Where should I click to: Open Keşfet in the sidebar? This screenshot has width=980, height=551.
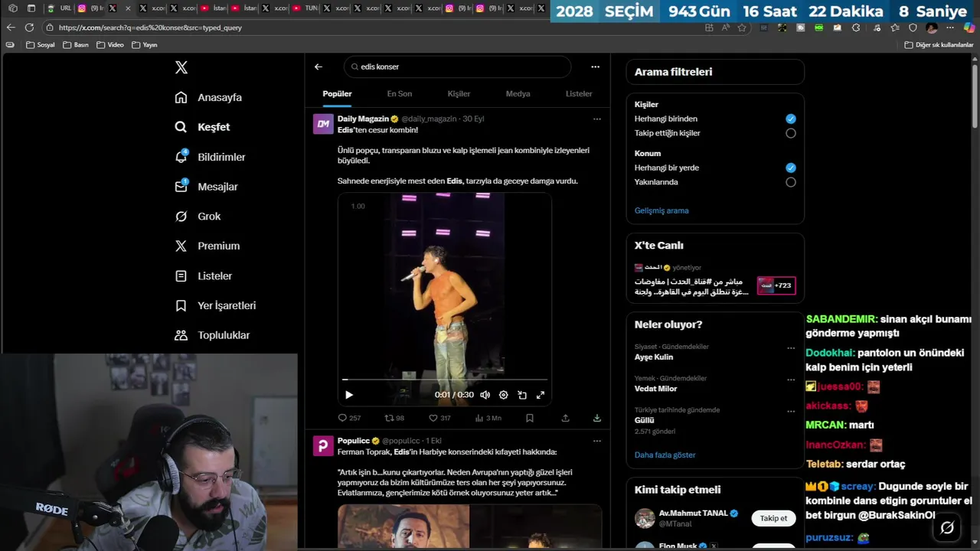pyautogui.click(x=202, y=127)
